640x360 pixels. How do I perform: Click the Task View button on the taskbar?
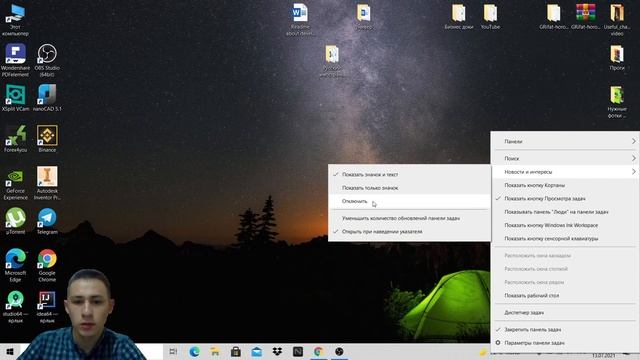coord(173,351)
